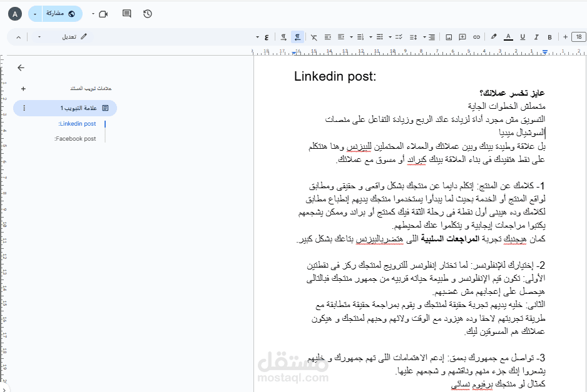Click the underlined word للبيزنس
587x392 pixels.
[359, 146]
